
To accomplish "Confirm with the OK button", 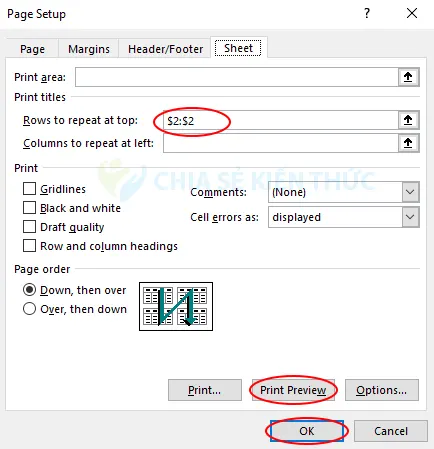I will [x=307, y=431].
